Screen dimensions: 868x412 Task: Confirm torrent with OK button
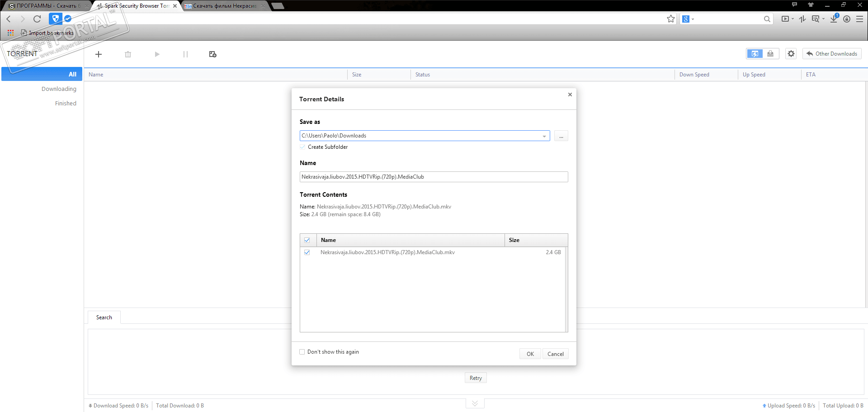[530, 354]
